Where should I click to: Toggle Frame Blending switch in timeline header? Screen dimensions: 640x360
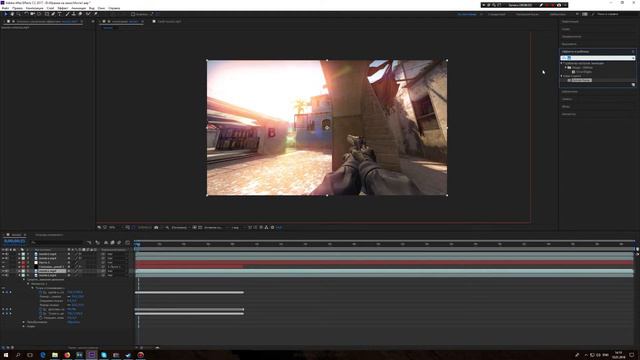tap(112, 242)
